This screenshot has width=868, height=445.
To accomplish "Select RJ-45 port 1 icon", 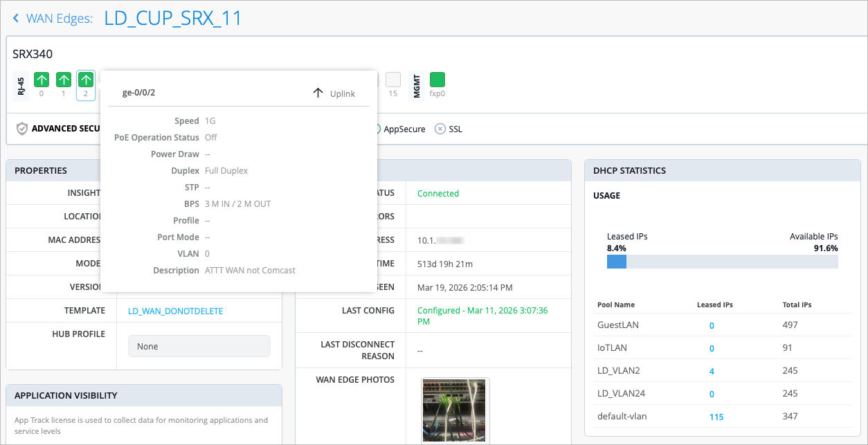I will (64, 80).
